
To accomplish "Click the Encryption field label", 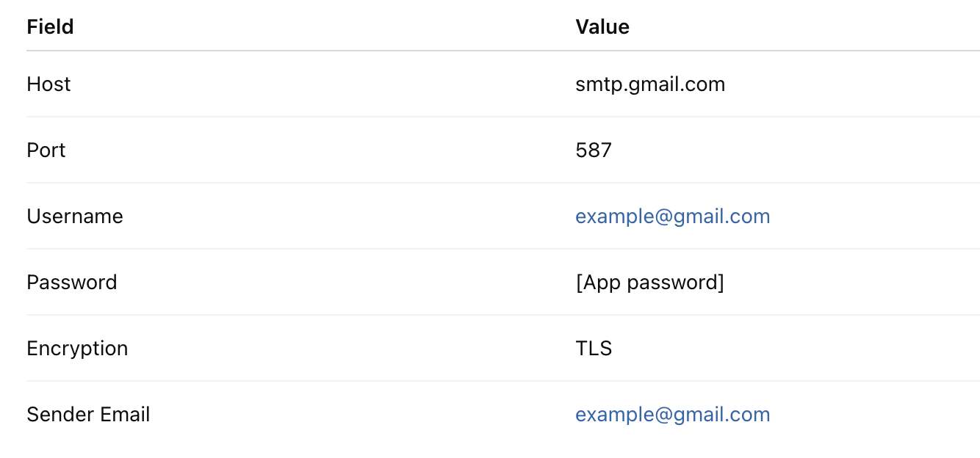I will 77,349.
